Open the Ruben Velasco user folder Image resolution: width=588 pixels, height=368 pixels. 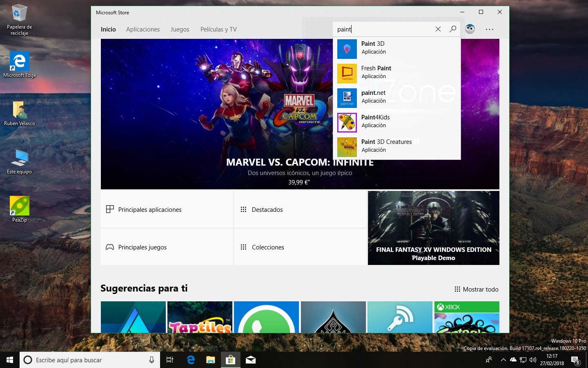20,113
